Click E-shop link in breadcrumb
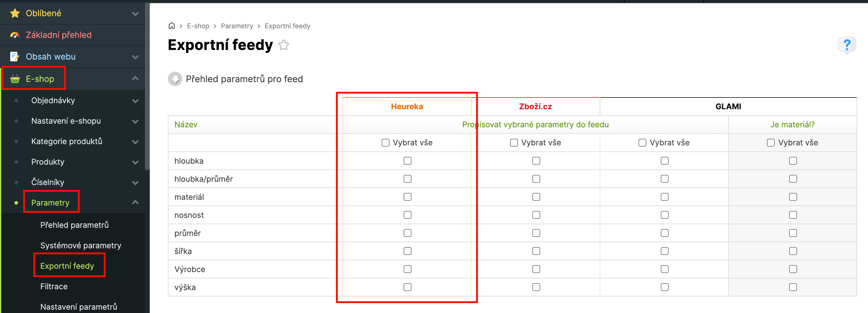The image size is (868, 313). [x=198, y=26]
